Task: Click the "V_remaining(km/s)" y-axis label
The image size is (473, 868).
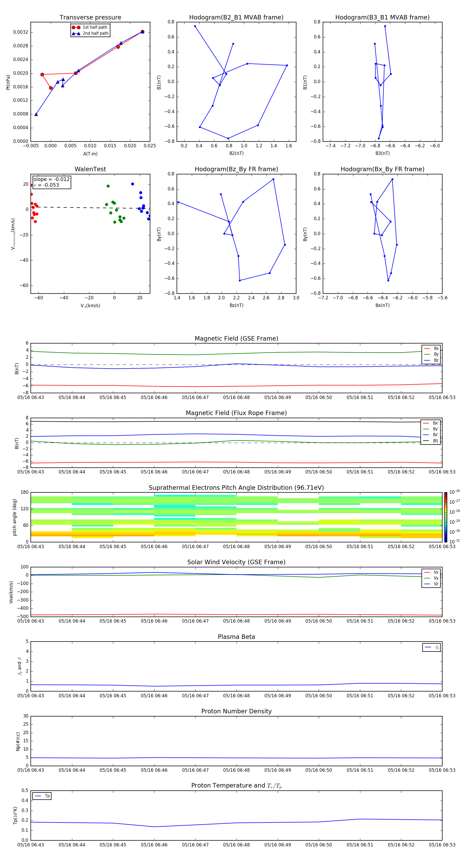Action: tap(13, 234)
